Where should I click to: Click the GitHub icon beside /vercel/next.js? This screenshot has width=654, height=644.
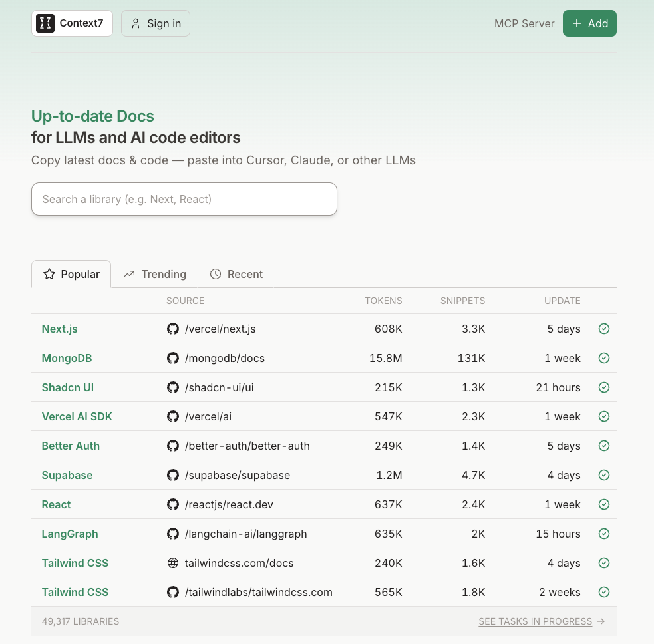173,329
